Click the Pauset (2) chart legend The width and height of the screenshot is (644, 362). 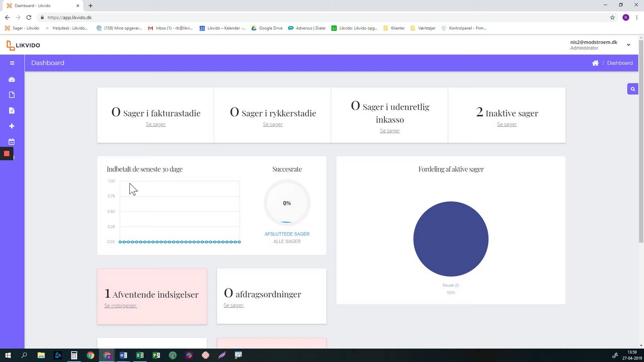coord(451,285)
